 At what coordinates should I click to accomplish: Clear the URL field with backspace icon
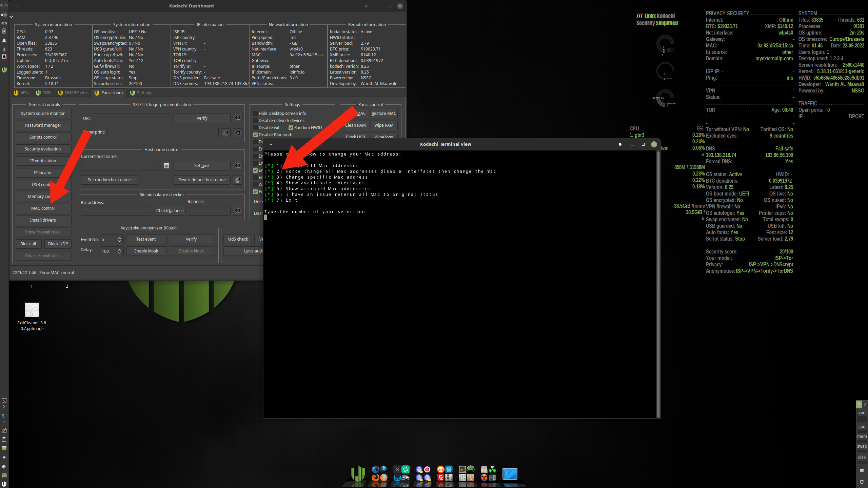tap(238, 118)
